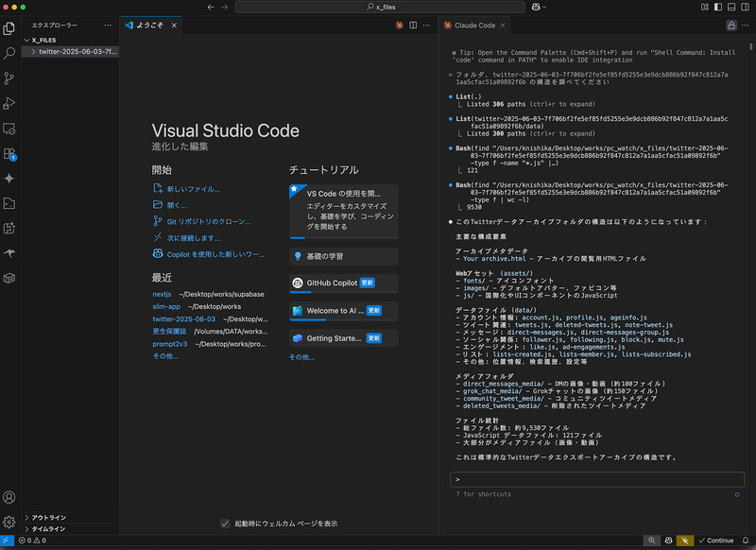Toggle show welcome page on startup checkbox
This screenshot has height=550, width=756.
click(x=225, y=524)
